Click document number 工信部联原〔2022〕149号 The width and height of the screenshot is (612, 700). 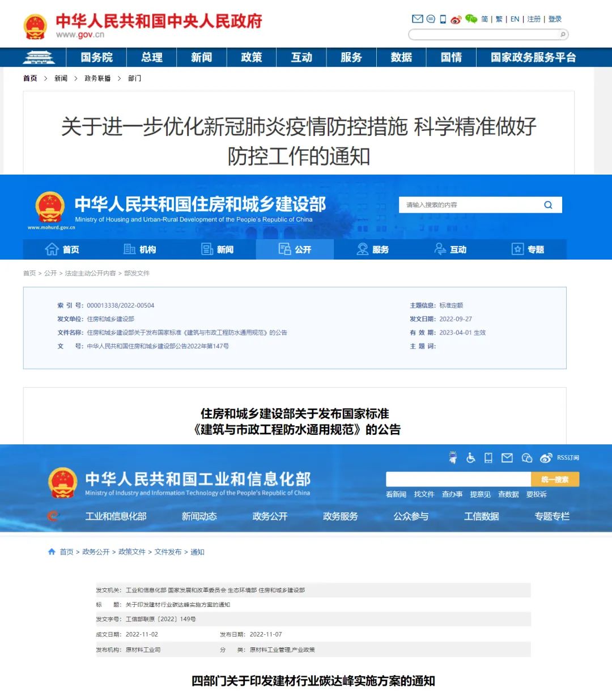[161, 619]
